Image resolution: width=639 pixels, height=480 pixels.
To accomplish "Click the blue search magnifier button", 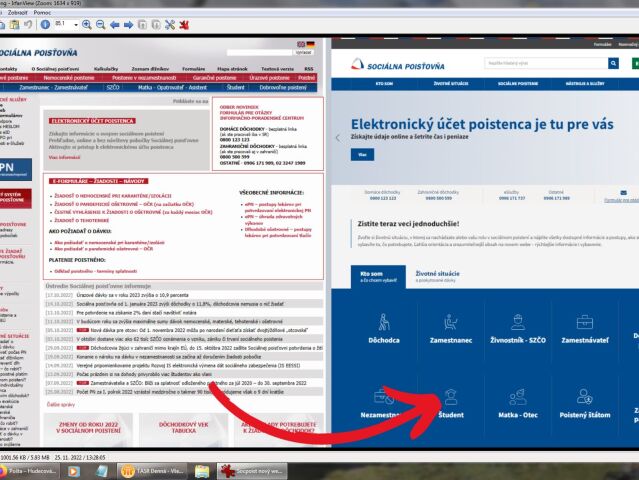I will [613, 63].
